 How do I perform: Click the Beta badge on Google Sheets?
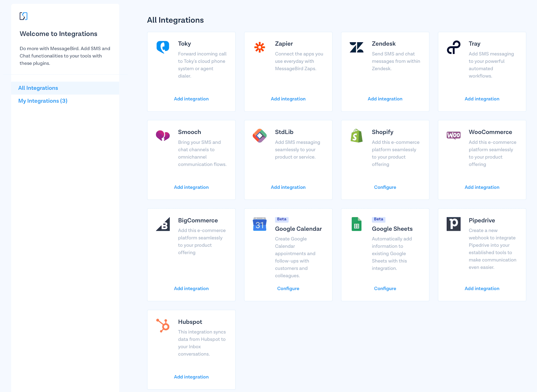click(379, 219)
